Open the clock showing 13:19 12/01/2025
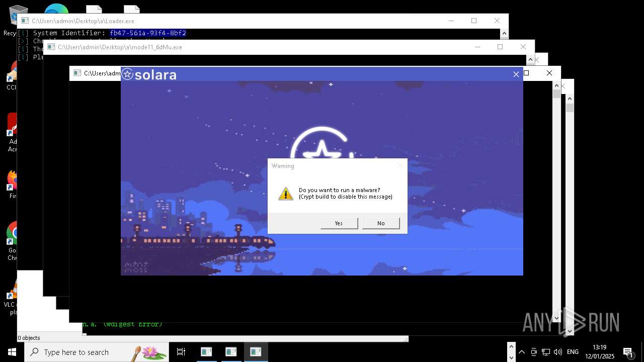 click(599, 352)
